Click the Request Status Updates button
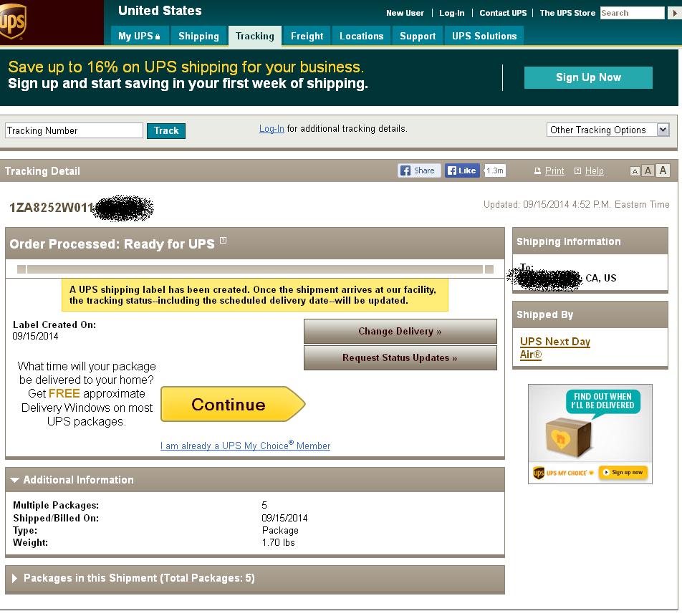This screenshot has height=616, width=682. click(x=400, y=357)
